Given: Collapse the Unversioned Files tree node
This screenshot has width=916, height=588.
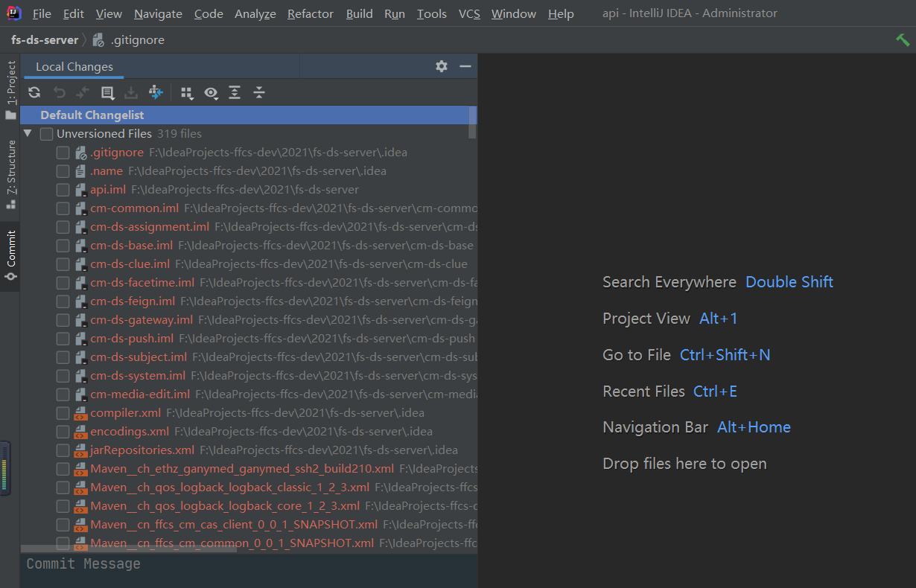Looking at the screenshot, I should click(28, 133).
